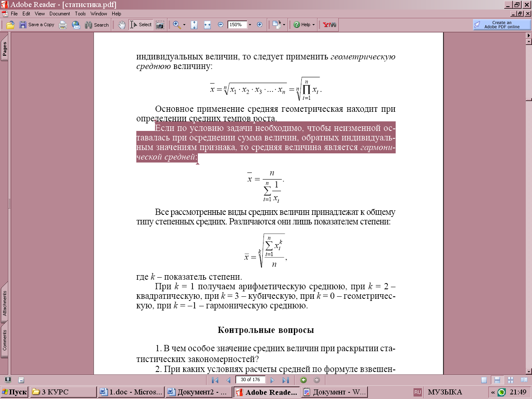
Task: Go to the next page
Action: [x=272, y=380]
